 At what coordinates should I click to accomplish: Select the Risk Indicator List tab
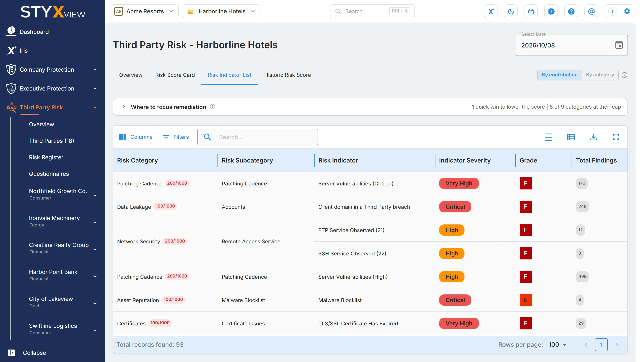pos(229,75)
